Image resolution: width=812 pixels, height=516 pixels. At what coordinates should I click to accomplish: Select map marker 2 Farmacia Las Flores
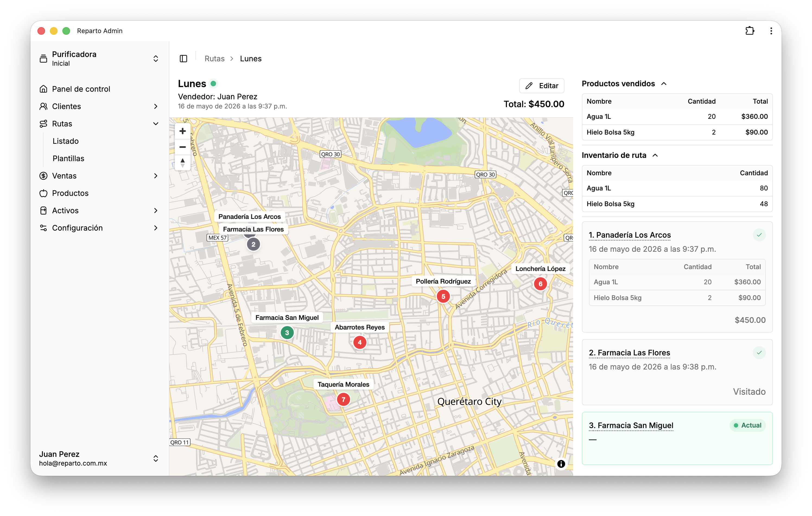tap(253, 244)
